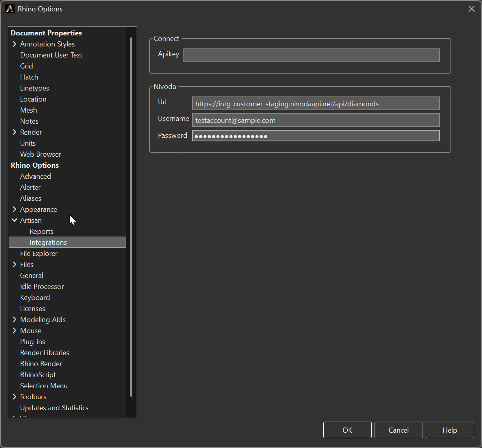Expand the Toolbars options node
Viewport: 482px width, 448px height.
point(15,396)
